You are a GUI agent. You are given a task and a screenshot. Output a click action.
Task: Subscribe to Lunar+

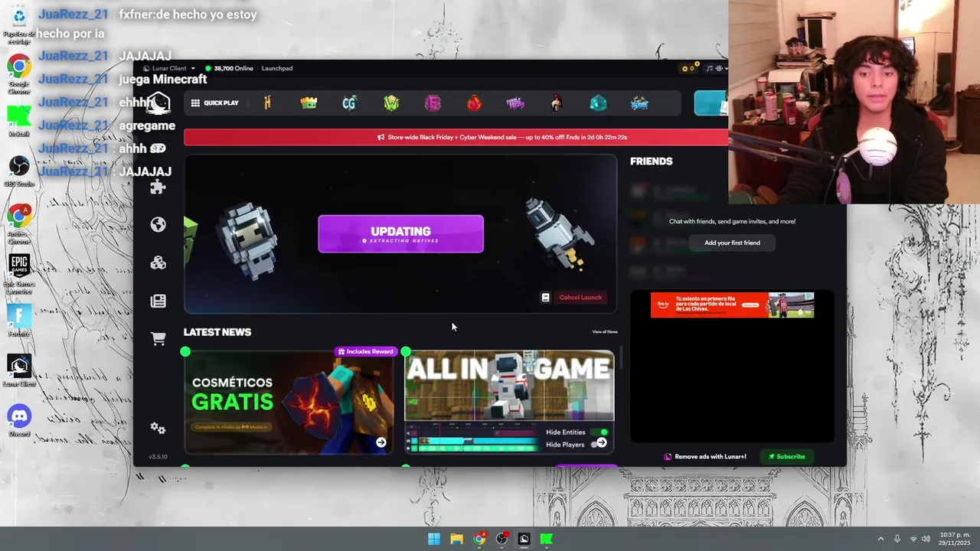pyautogui.click(x=787, y=456)
